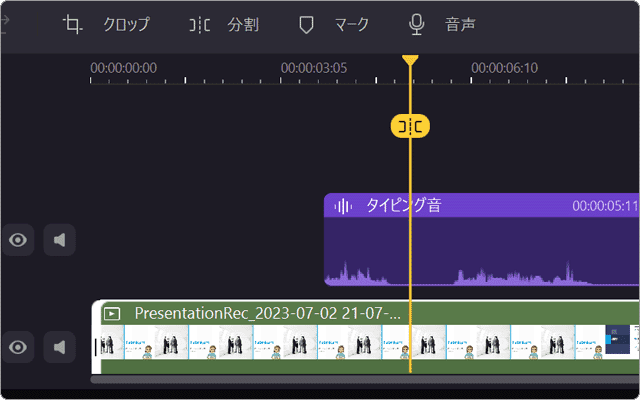Select the マーク label in toolbar
Screen dimensions: 640x400
pos(351,25)
